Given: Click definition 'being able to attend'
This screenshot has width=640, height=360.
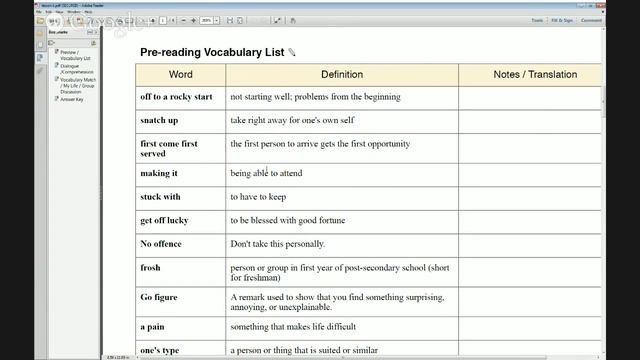Looking at the screenshot, I should (x=267, y=173).
